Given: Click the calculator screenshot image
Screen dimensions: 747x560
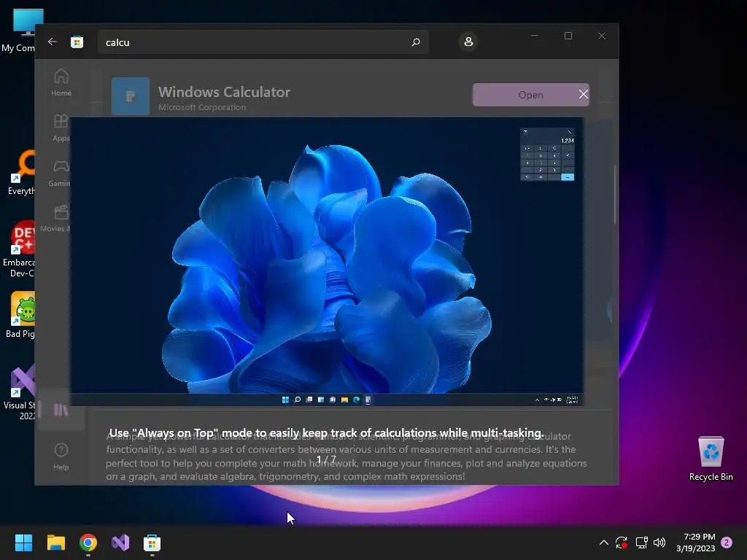Looking at the screenshot, I should (x=327, y=262).
